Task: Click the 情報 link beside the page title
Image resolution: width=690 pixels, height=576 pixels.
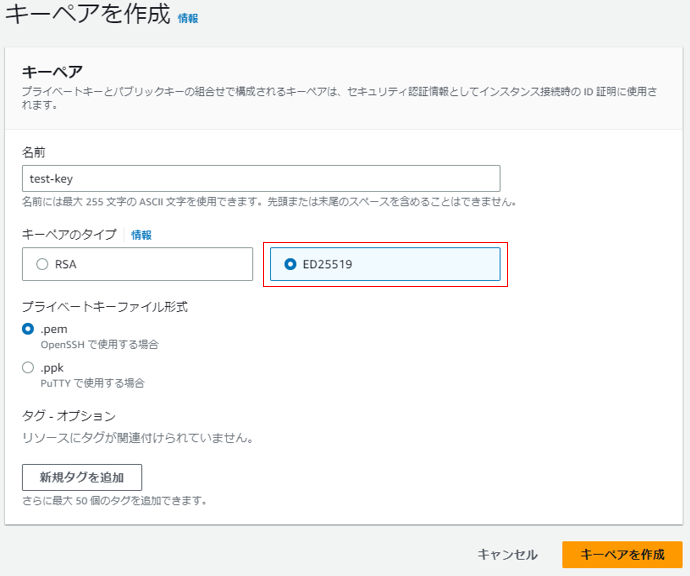Action: (x=188, y=18)
